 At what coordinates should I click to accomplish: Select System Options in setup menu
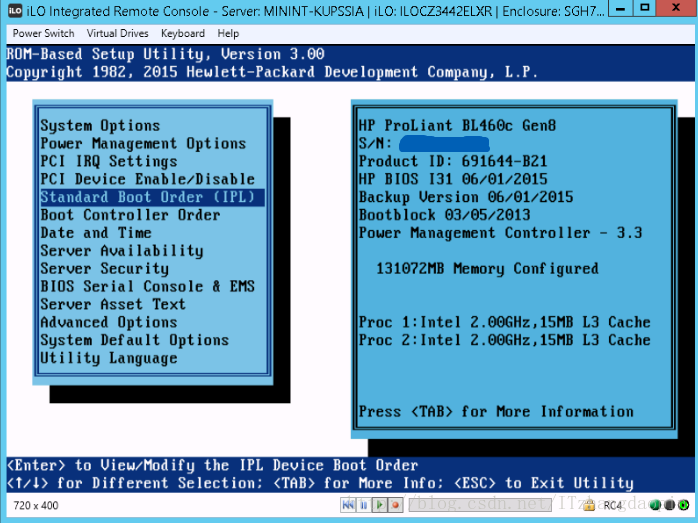click(x=100, y=126)
